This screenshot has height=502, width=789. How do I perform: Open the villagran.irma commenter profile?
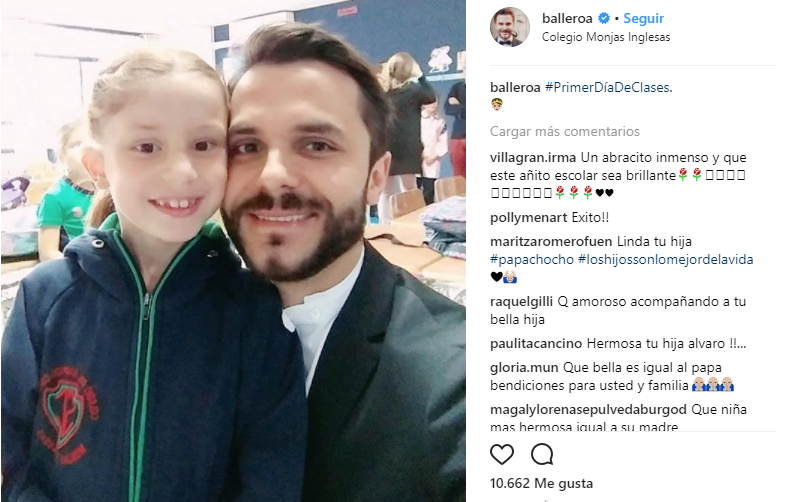click(x=533, y=157)
